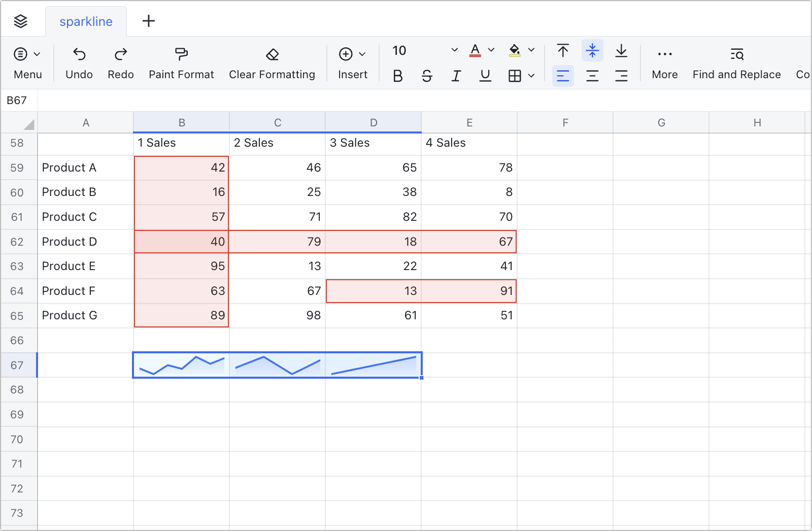
Task: Click the Undo icon
Action: (x=79, y=54)
